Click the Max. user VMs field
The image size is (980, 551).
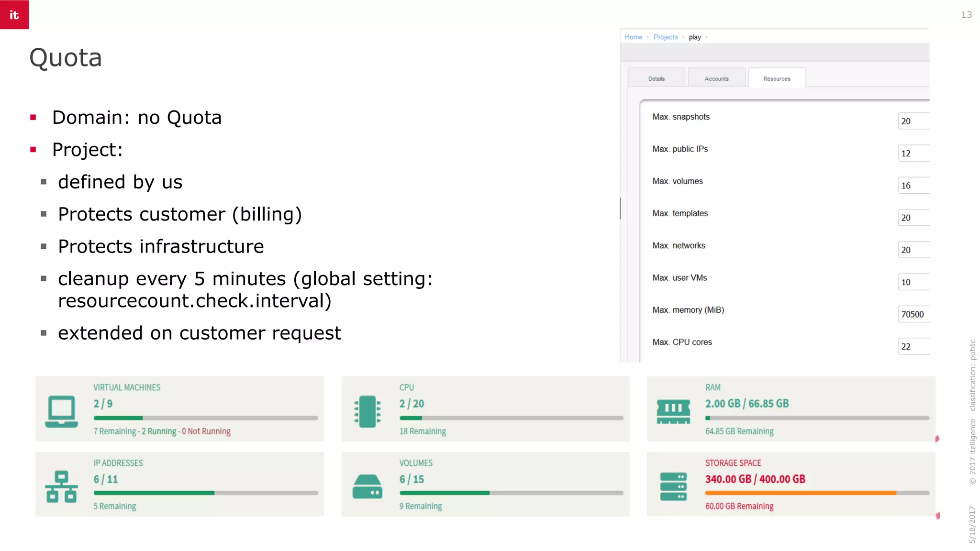(x=913, y=282)
